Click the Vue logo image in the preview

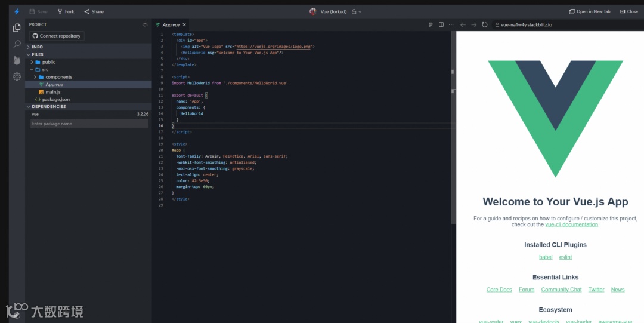(x=555, y=119)
